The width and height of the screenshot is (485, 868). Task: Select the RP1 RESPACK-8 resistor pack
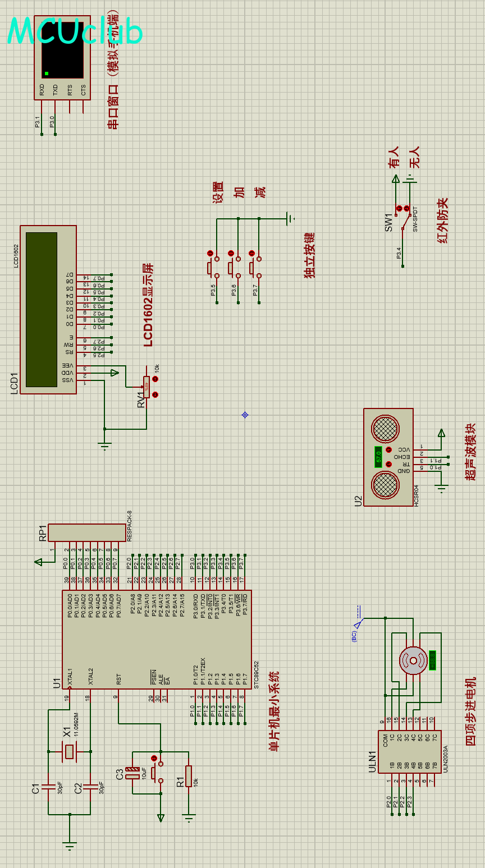(x=86, y=532)
